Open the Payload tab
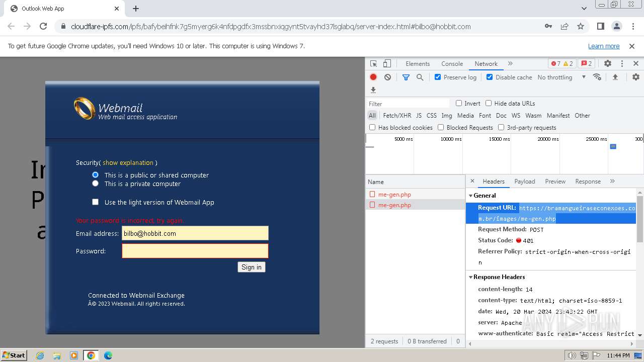The height and width of the screenshot is (362, 644). (525, 181)
